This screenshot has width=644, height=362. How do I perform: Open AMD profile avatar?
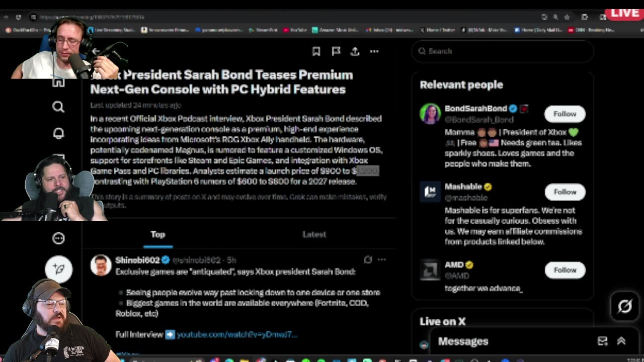tap(430, 270)
